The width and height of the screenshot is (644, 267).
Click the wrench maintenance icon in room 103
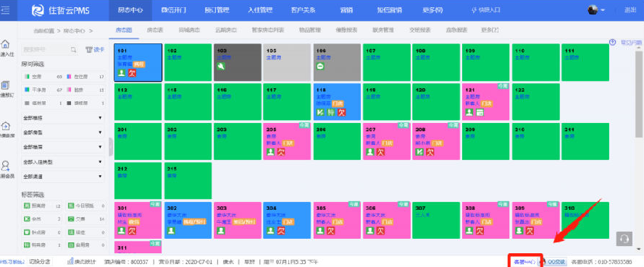[221, 66]
